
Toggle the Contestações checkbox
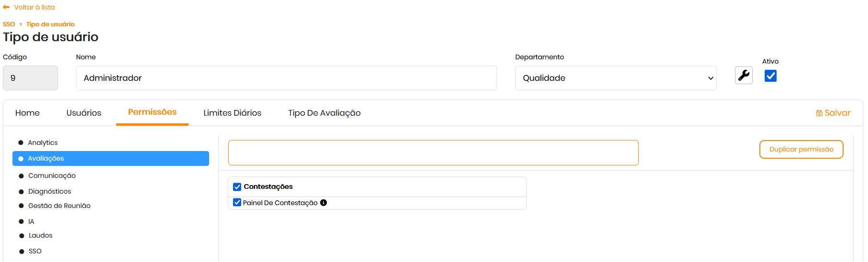[237, 187]
